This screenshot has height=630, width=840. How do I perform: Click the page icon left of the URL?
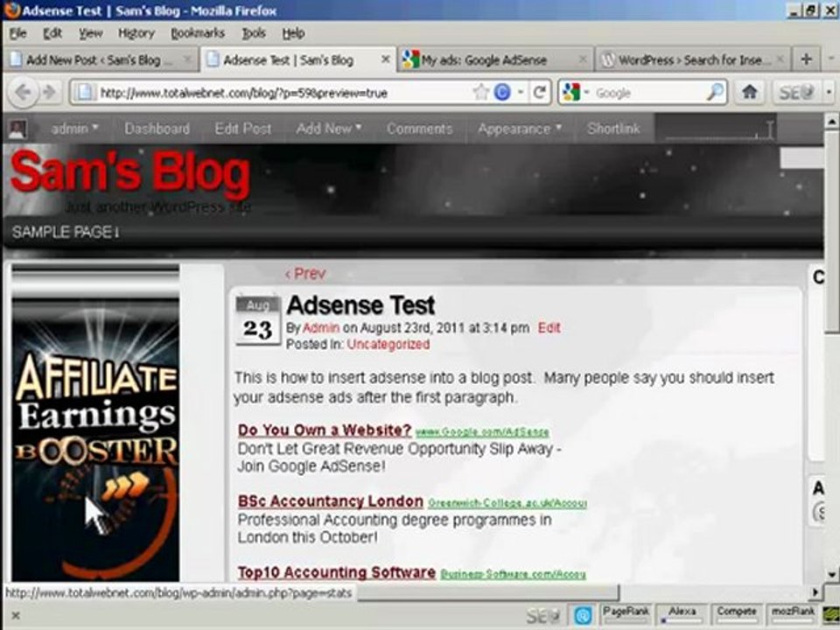pyautogui.click(x=84, y=93)
